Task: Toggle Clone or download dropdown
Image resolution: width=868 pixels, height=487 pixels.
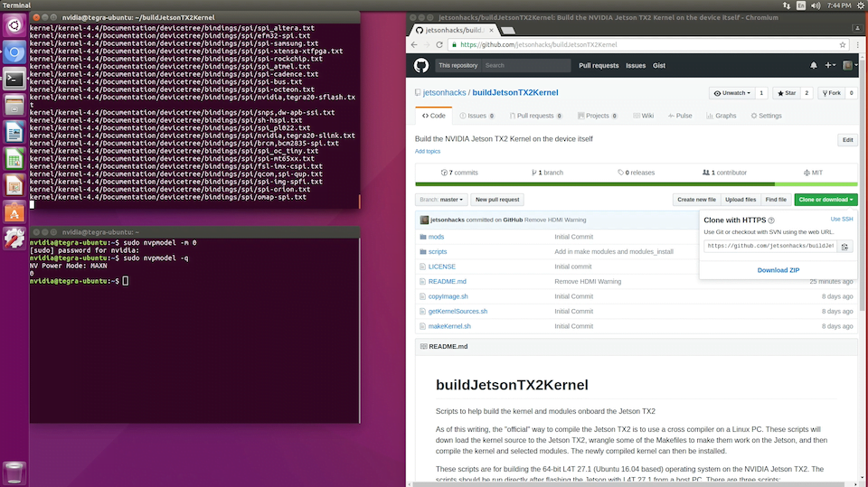Action: [826, 200]
